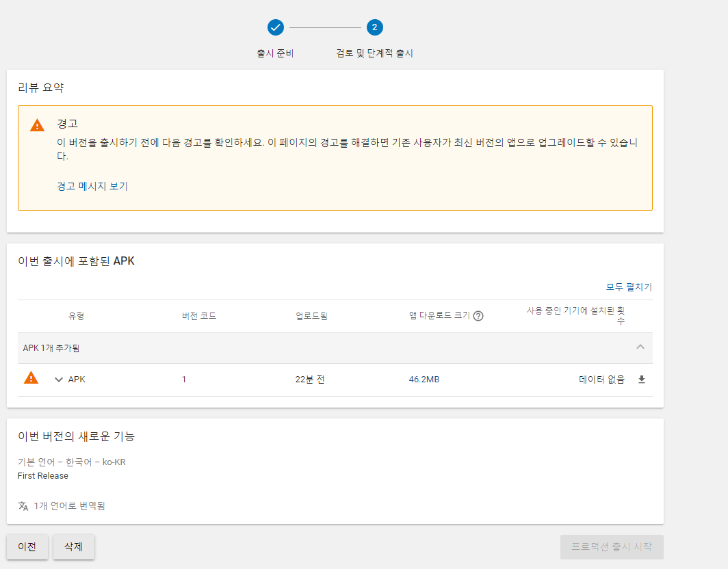
Task: Collapse the 'APK 1개 추가됨' section
Action: [x=640, y=347]
